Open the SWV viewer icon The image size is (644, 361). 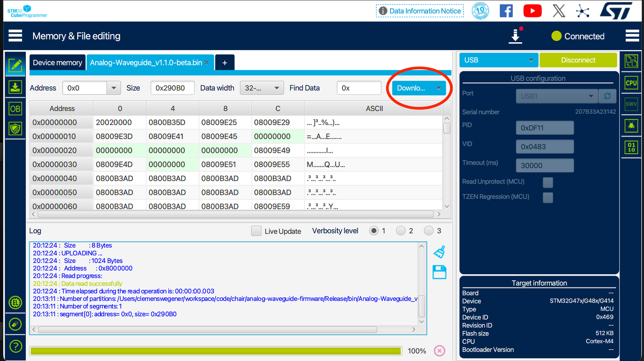pyautogui.click(x=631, y=104)
